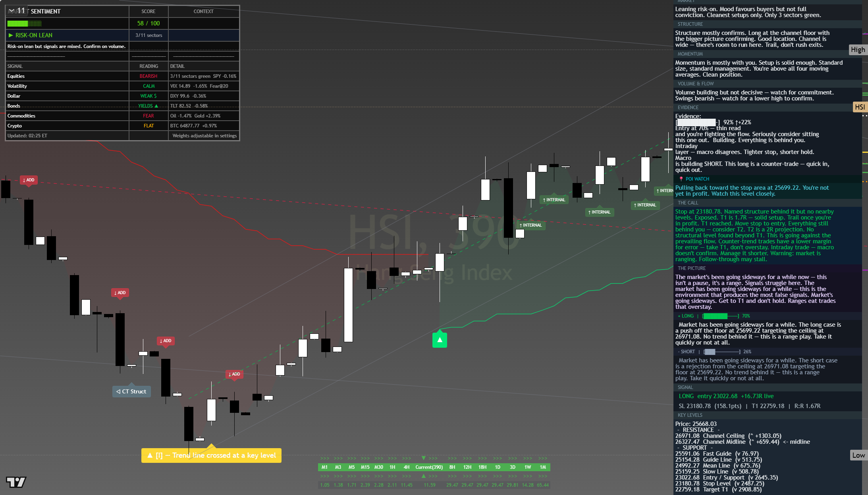Click the HSI price scale label
Image resolution: width=868 pixels, height=495 pixels.
point(860,107)
